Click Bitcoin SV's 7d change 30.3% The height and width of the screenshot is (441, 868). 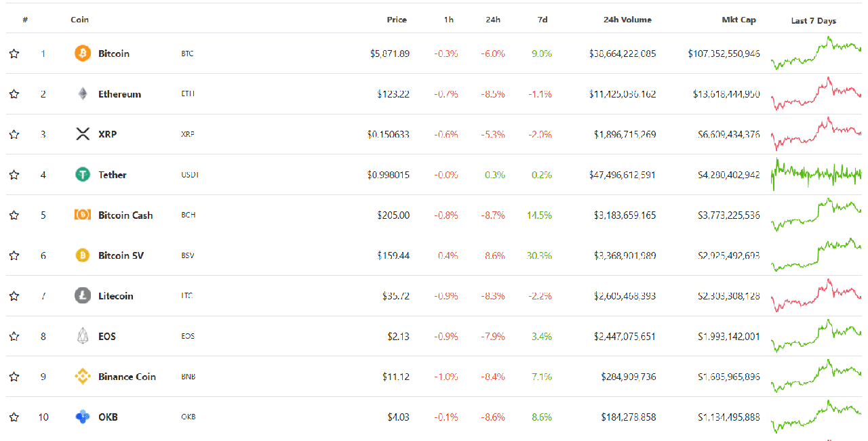[x=540, y=255]
